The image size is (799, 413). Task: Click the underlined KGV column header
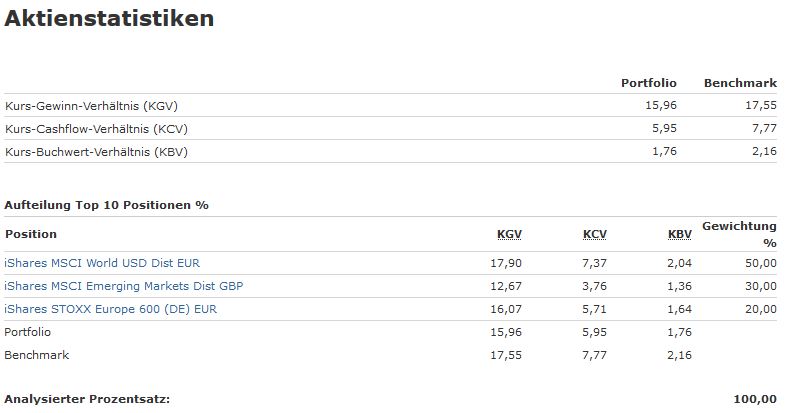click(509, 234)
